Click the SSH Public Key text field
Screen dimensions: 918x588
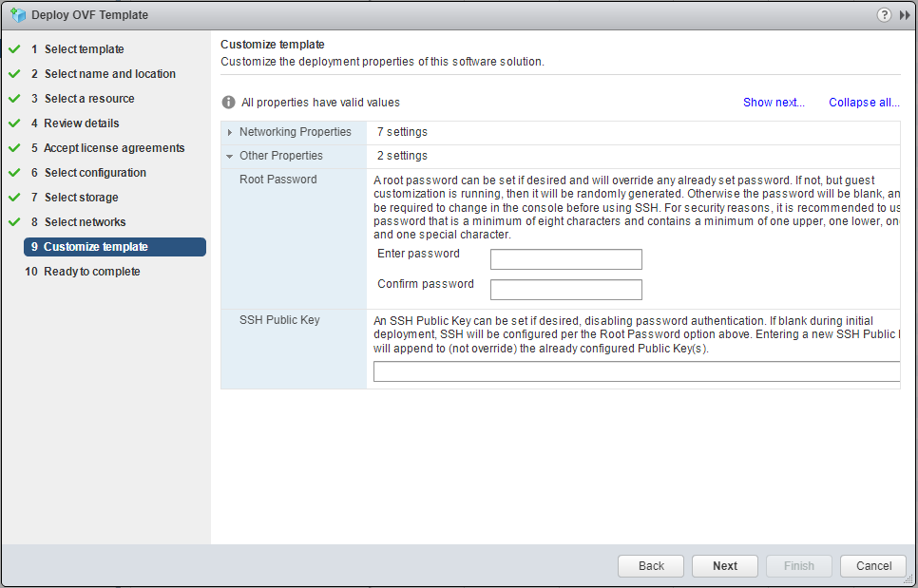[x=636, y=371]
